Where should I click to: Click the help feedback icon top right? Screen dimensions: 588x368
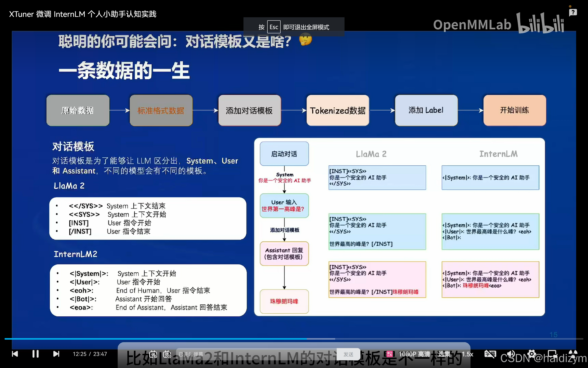(573, 12)
